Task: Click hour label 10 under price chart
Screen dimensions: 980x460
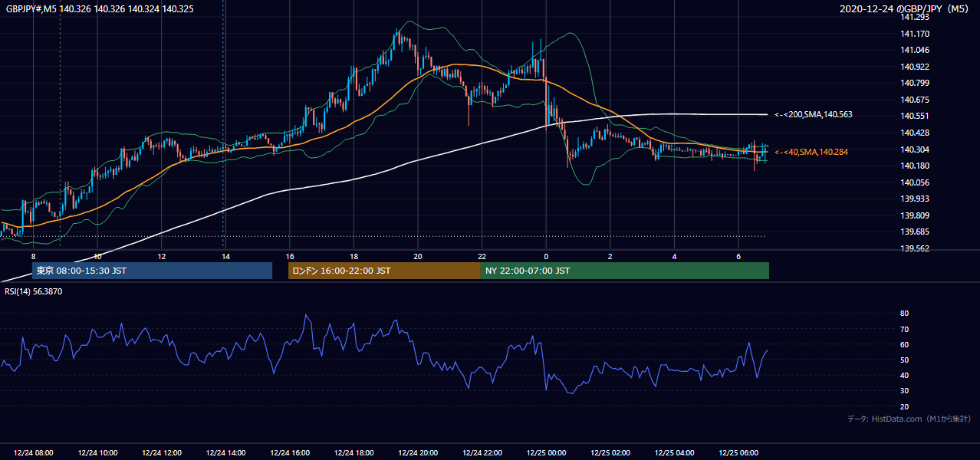Action: click(97, 256)
